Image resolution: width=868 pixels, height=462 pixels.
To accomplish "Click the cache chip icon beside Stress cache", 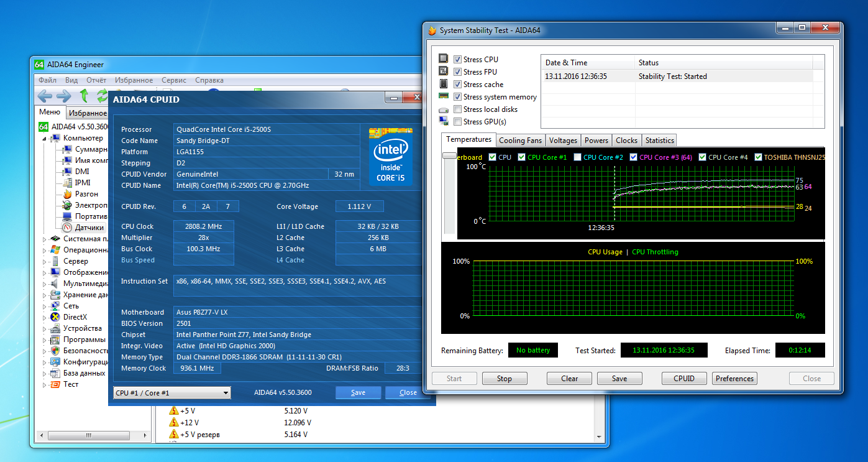I will tap(444, 84).
